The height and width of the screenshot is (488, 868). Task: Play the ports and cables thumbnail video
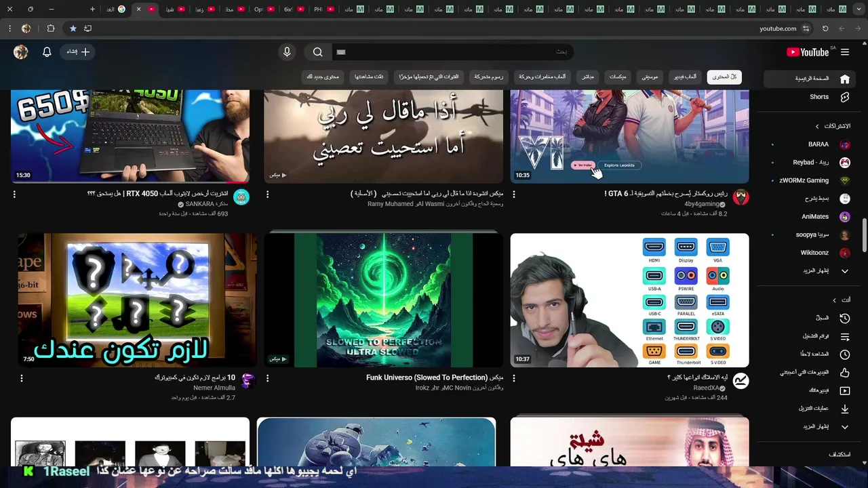(x=629, y=300)
